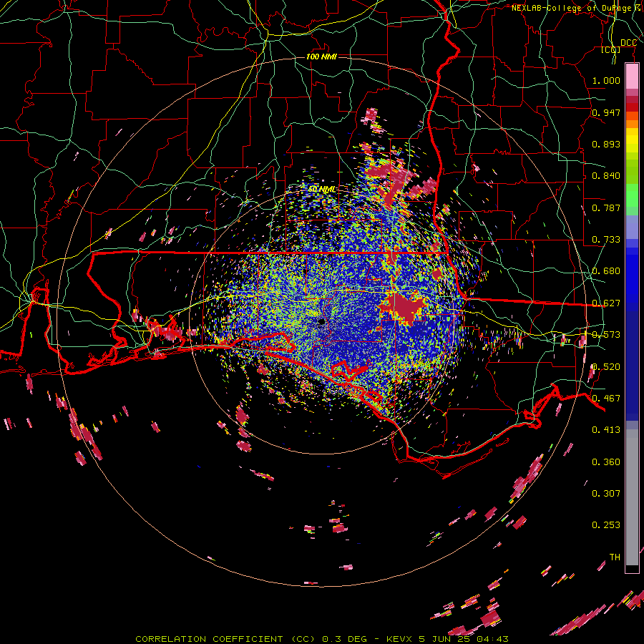
Task: Click the 0.840 scale value
Action: pyautogui.click(x=606, y=176)
